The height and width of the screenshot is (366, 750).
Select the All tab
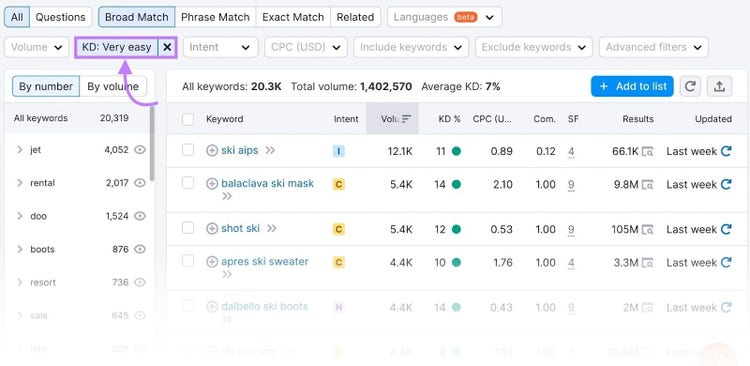[17, 17]
